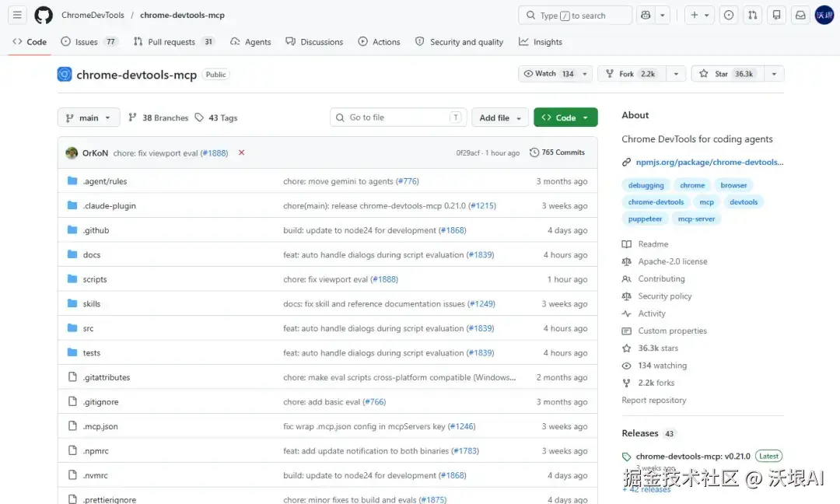The image size is (840, 504).
Task: Open the Pull requests tab
Action: tap(173, 42)
